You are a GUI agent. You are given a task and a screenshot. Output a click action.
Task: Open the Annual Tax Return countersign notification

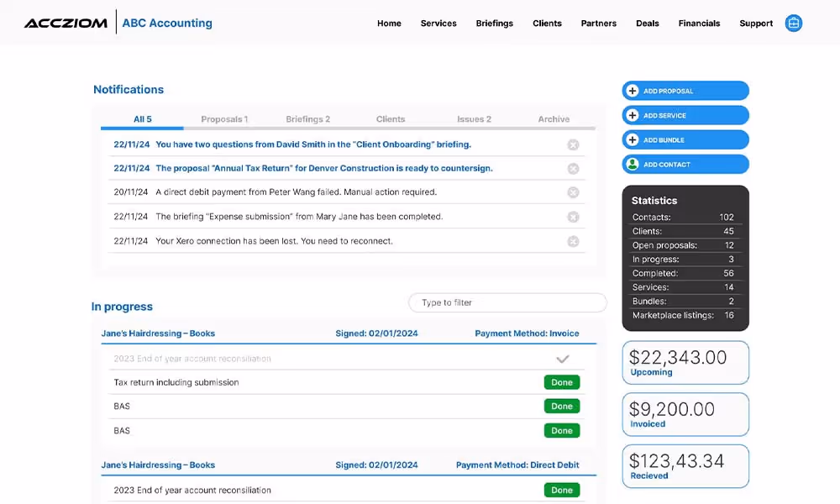click(324, 168)
